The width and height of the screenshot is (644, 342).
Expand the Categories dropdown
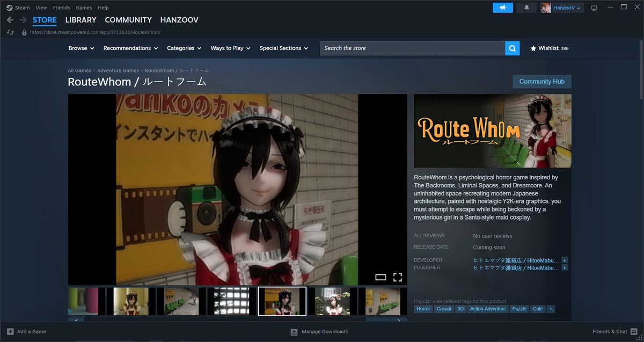184,48
